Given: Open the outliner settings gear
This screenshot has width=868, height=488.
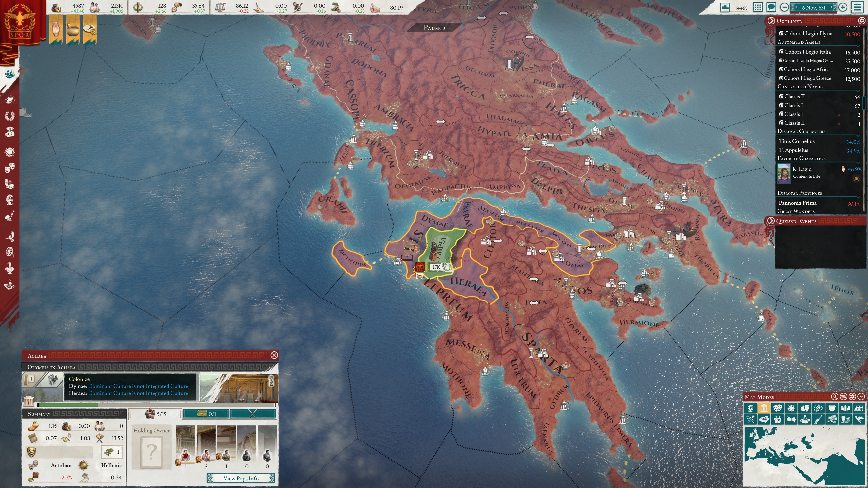Looking at the screenshot, I should coord(862,21).
